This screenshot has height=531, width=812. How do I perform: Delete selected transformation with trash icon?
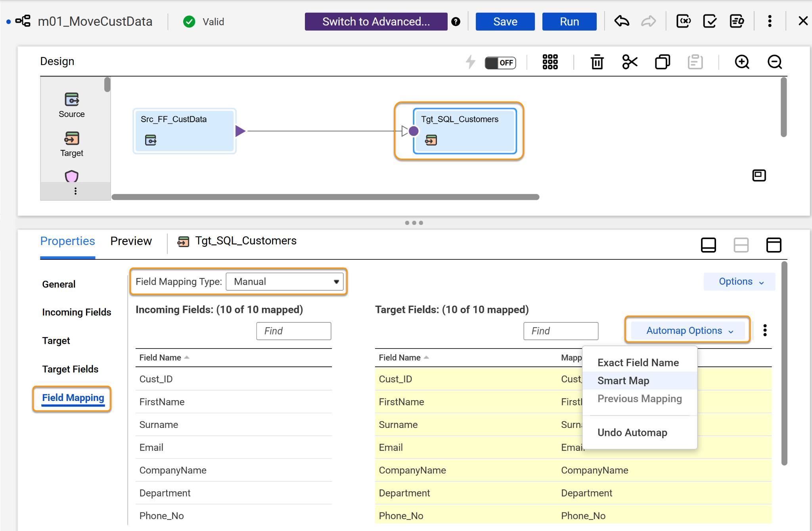(x=597, y=62)
